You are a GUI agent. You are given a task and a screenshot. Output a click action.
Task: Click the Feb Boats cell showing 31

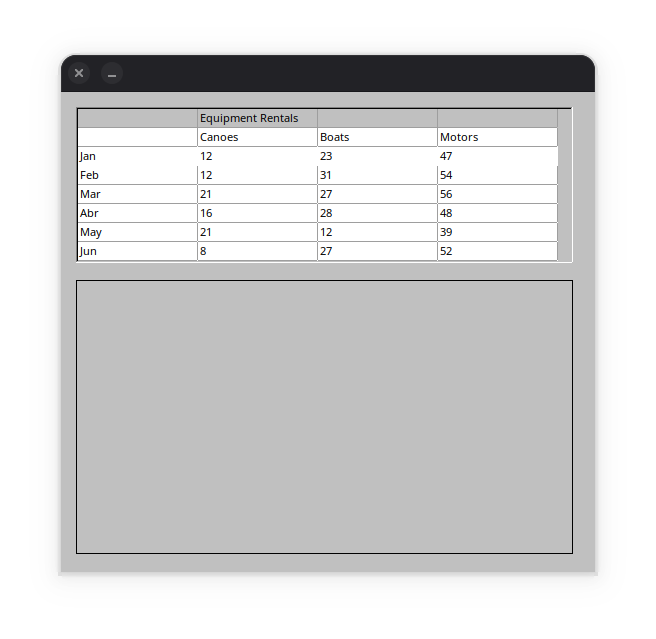tap(377, 175)
